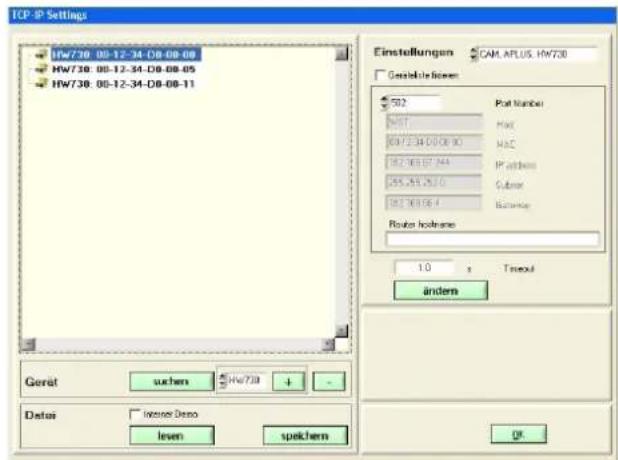Click device list horizontal scrollbar right arrow
The width and height of the screenshot is (618, 460).
(x=328, y=345)
